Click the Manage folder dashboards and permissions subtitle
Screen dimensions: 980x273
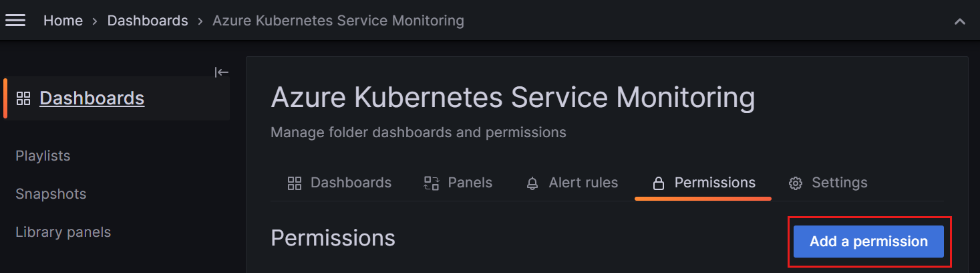[418, 132]
